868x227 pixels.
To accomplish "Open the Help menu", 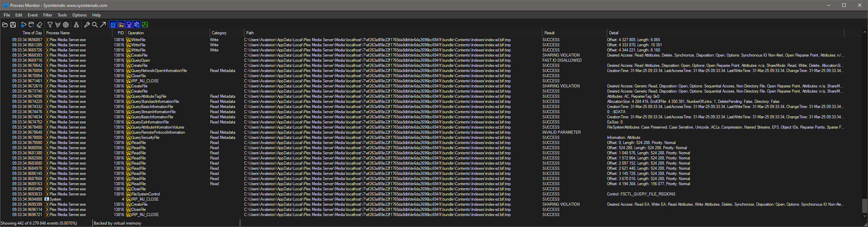I will (x=96, y=15).
